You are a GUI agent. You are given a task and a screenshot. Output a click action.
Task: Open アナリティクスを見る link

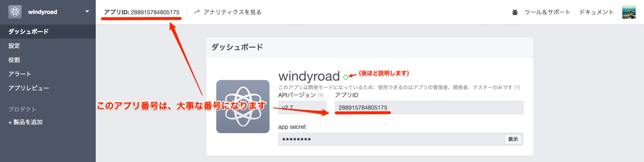point(232,12)
